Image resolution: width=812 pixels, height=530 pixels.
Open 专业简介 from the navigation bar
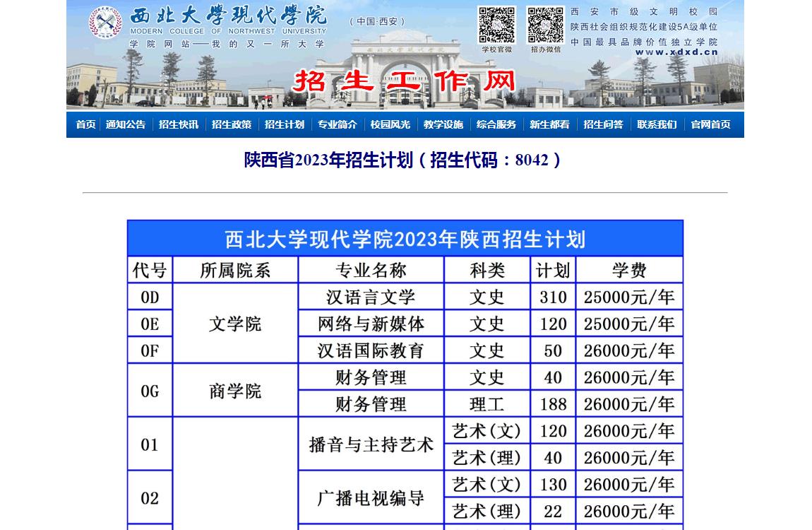337,124
